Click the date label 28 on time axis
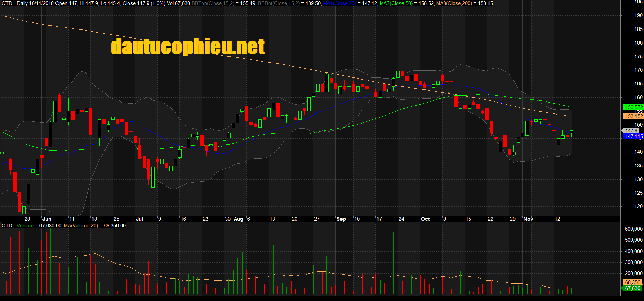This screenshot has height=301, width=644. tap(27, 219)
